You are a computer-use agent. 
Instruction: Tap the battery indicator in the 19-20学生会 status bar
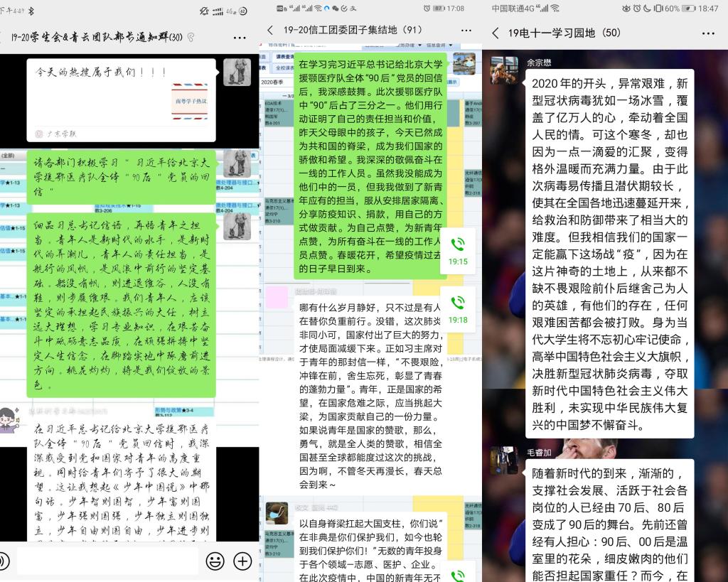click(x=243, y=11)
